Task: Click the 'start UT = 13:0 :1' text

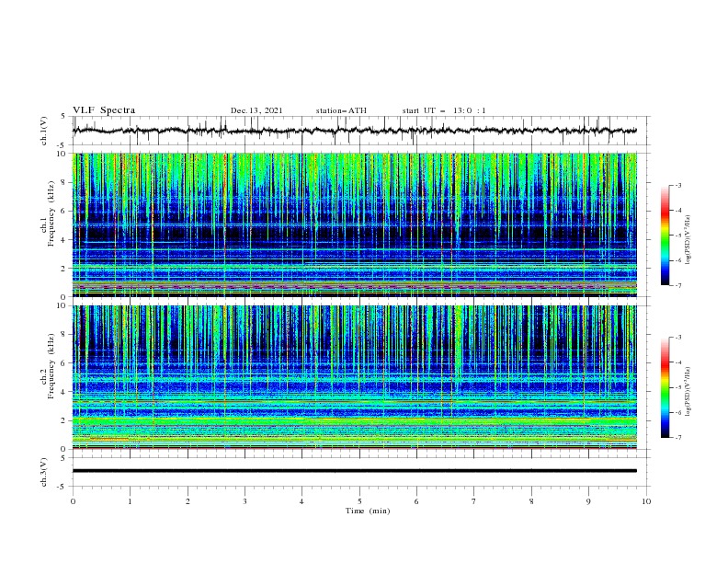Action: coord(444,110)
